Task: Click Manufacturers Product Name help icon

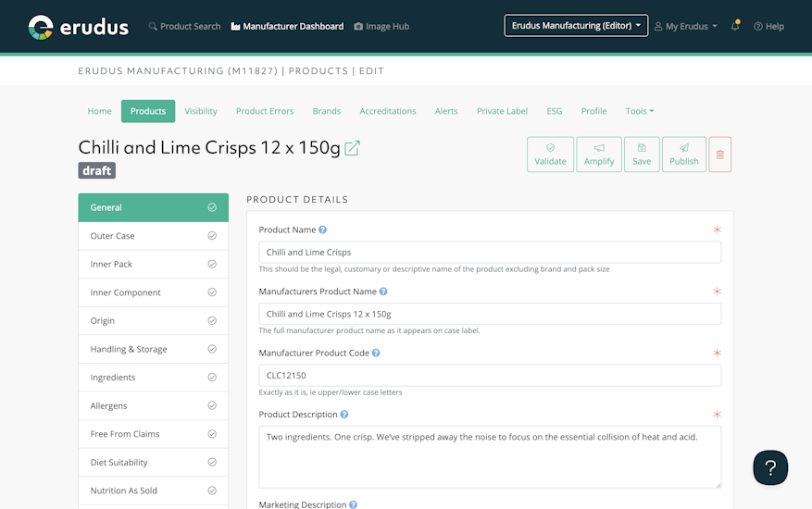Action: (383, 292)
